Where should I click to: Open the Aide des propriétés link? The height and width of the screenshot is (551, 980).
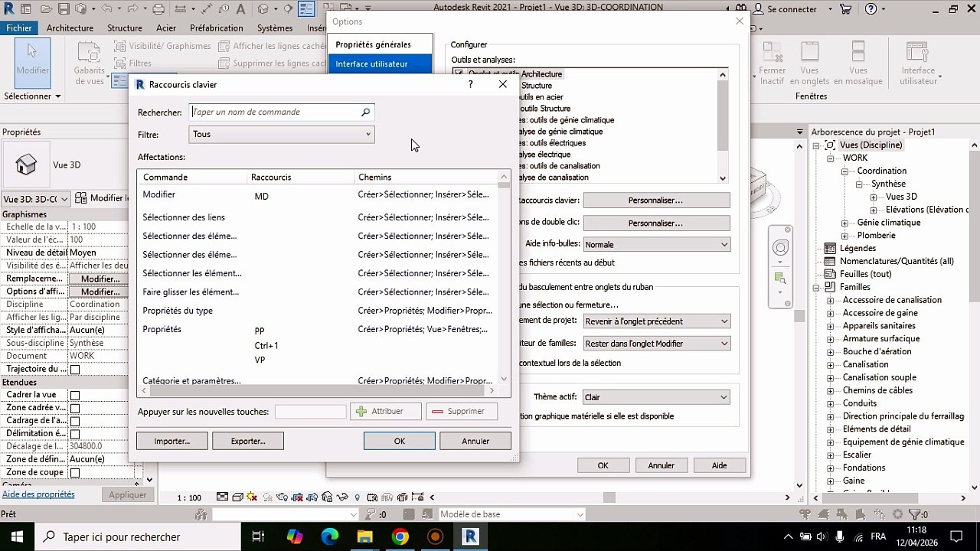[x=38, y=494]
